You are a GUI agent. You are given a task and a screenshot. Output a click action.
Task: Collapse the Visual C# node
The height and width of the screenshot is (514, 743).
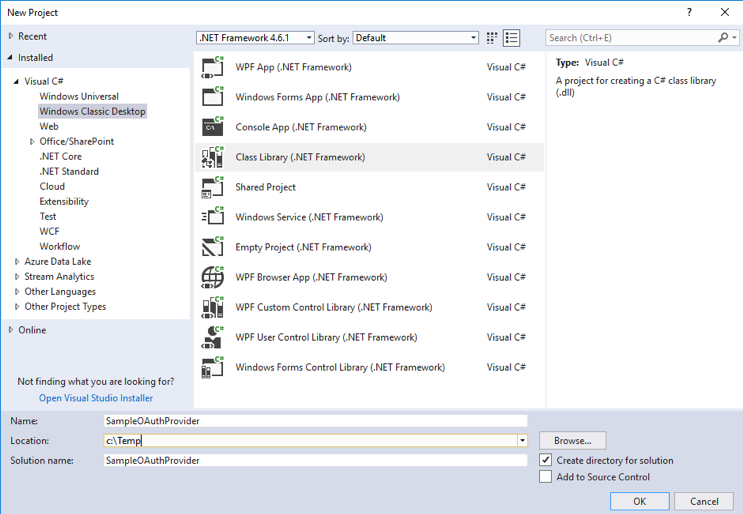[16, 81]
